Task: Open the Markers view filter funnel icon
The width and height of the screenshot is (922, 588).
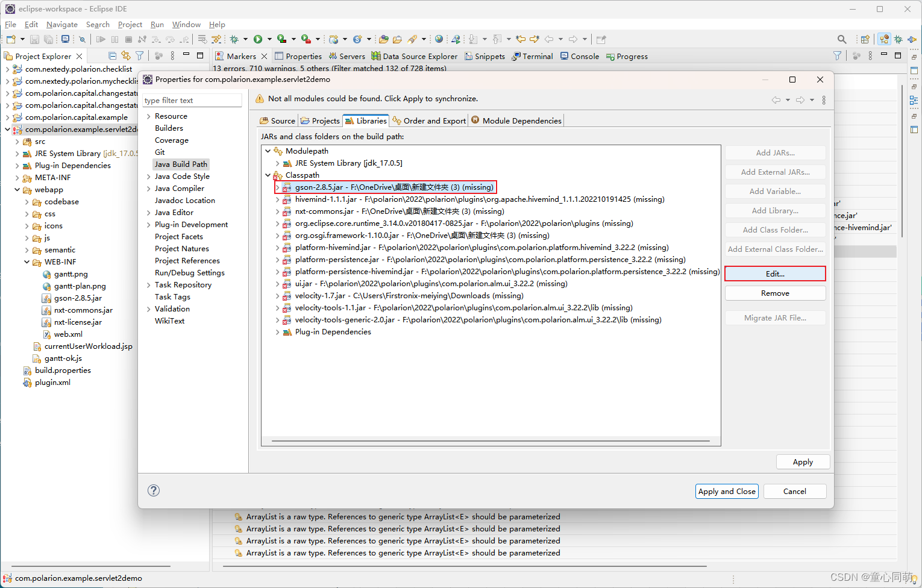Action: pos(837,55)
